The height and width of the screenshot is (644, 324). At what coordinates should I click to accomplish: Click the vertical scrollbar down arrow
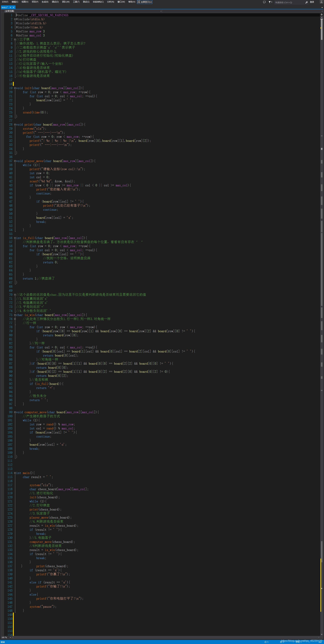[x=322, y=635]
